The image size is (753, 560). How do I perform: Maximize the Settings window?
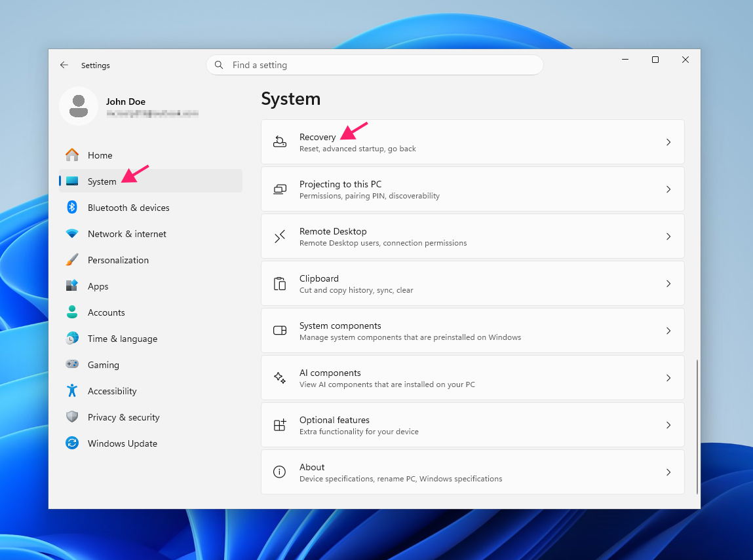pos(655,60)
